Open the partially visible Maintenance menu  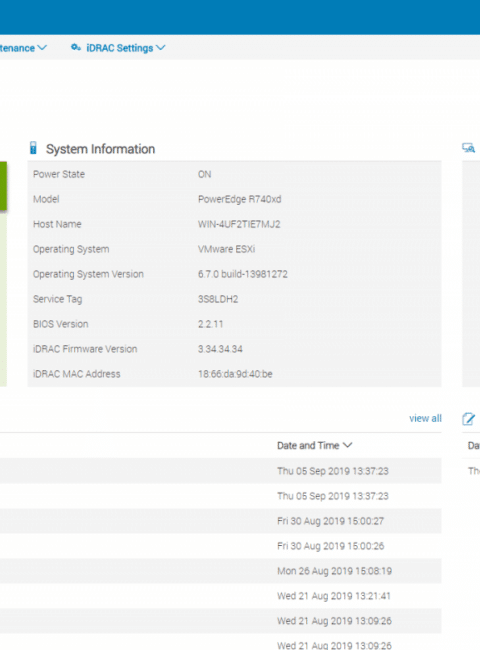pyautogui.click(x=23, y=48)
